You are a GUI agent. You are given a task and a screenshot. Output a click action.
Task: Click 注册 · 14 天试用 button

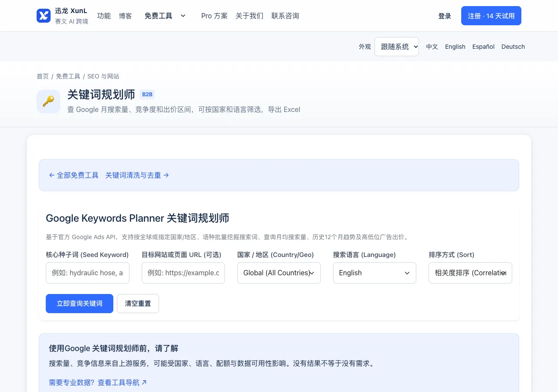tap(491, 16)
